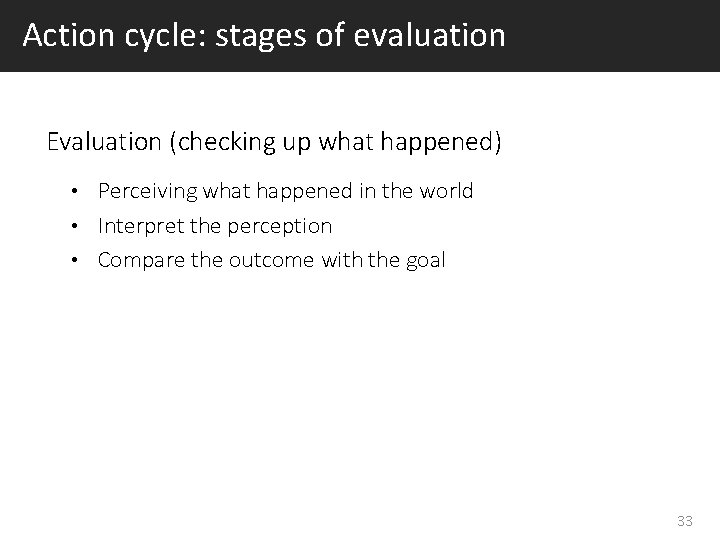Click the word 'Evaluation' in the subheading
This screenshot has width=720, height=540.
click(x=104, y=141)
